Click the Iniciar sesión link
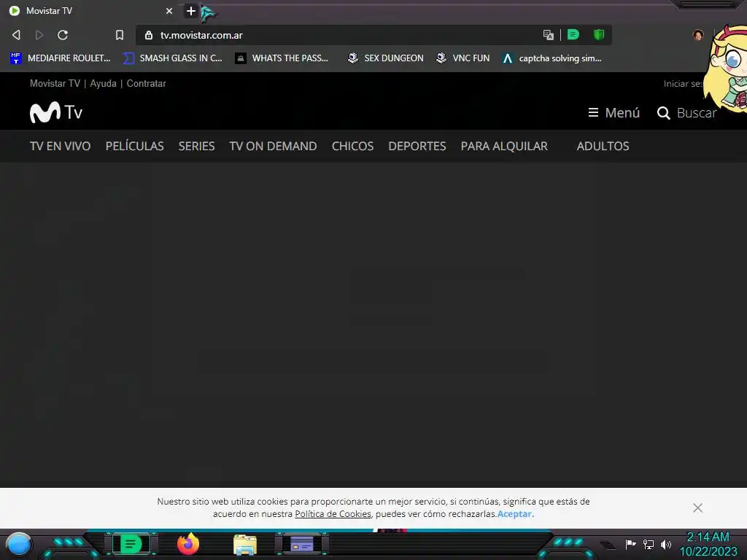747x560 pixels. coord(683,84)
